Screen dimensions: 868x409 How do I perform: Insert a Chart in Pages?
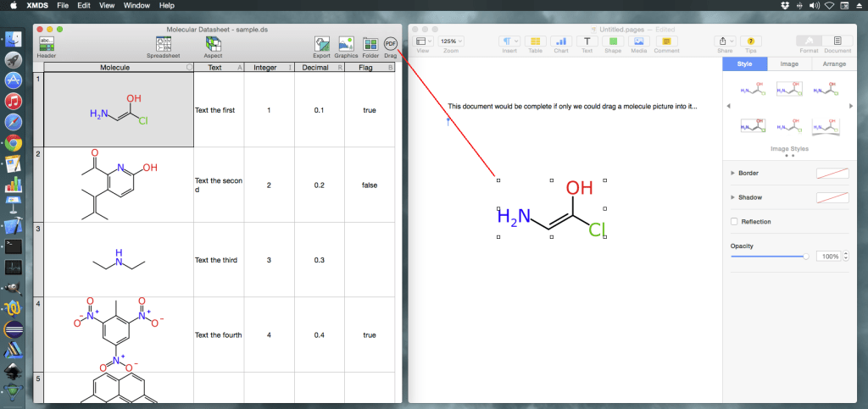(x=560, y=41)
